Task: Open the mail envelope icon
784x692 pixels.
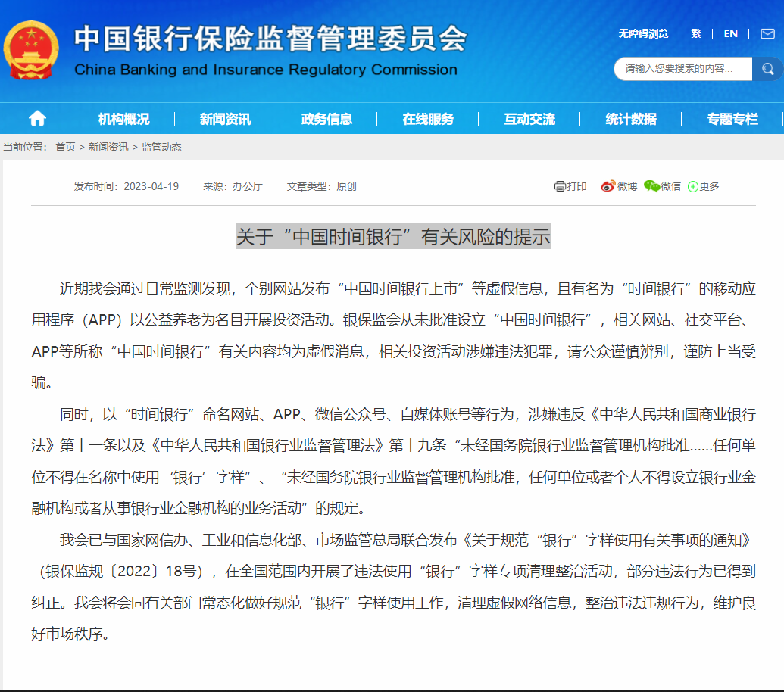Action: [x=766, y=34]
